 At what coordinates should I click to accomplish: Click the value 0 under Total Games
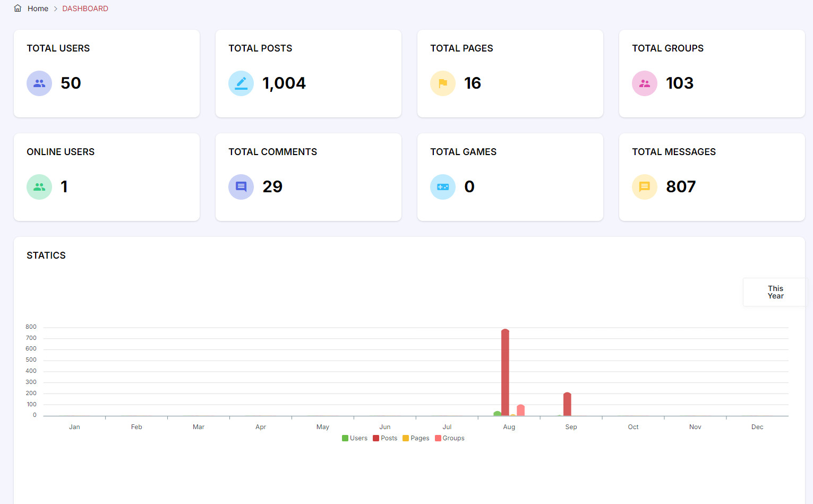[469, 187]
